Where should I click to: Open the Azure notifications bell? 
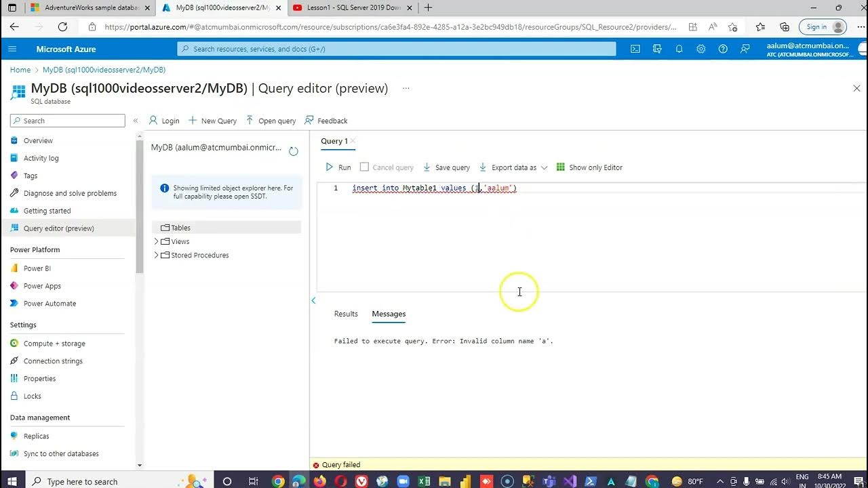coord(679,49)
